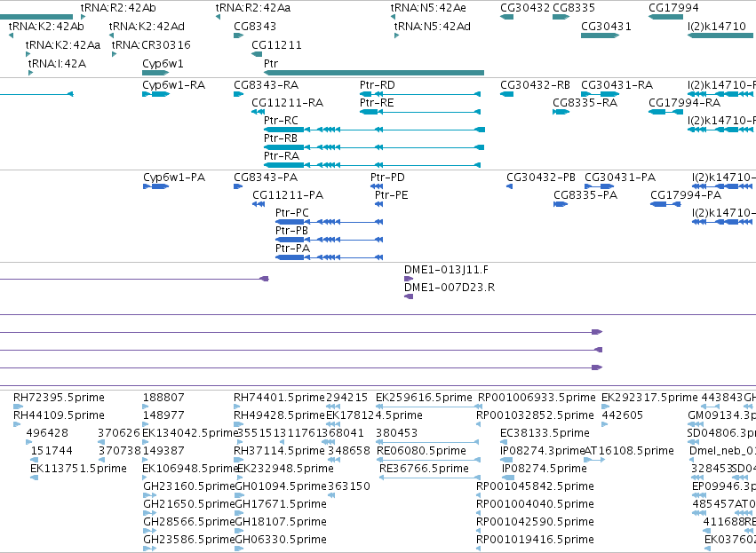The width and height of the screenshot is (756, 553).
Task: Select the Ptr-RE transcript label
Action: [x=377, y=103]
